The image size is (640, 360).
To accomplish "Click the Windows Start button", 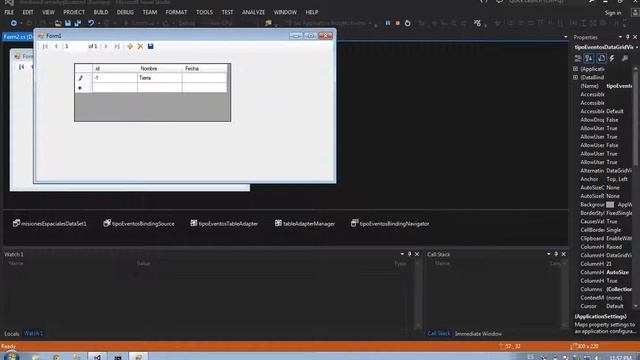I will (11, 357).
